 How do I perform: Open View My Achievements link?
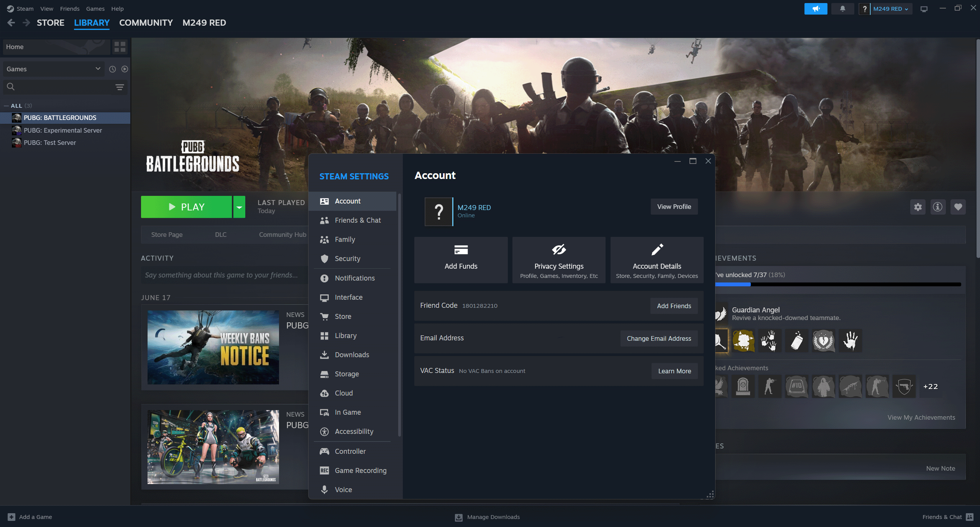tap(921, 417)
